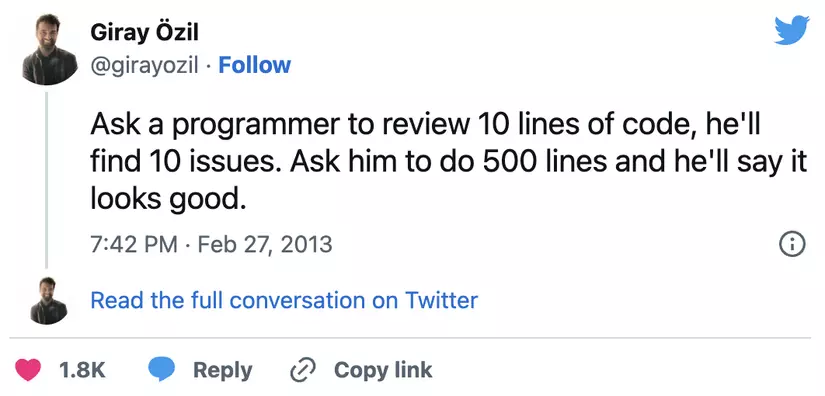This screenshot has width=825, height=396.
Task: Click the vertical thread line under the avatar
Action: click(47, 180)
